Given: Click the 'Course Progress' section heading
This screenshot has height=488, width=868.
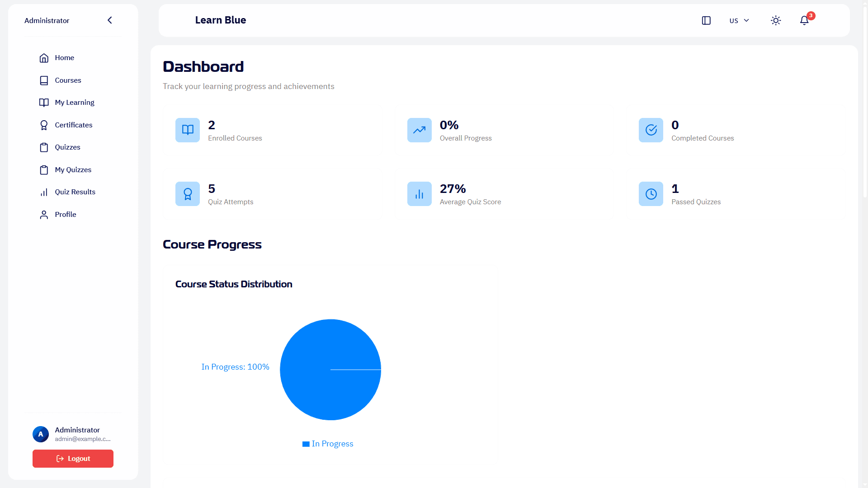Looking at the screenshot, I should pos(212,244).
